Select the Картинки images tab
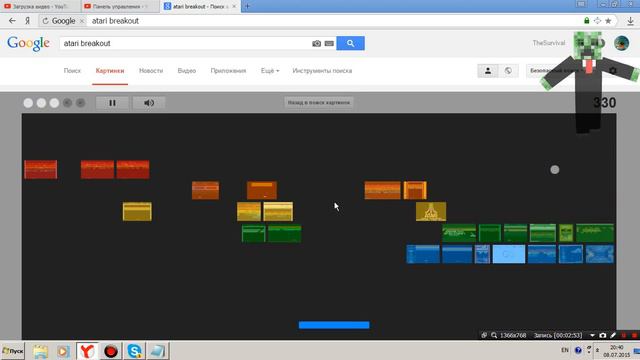Image resolution: width=640 pixels, height=360 pixels. coord(110,71)
